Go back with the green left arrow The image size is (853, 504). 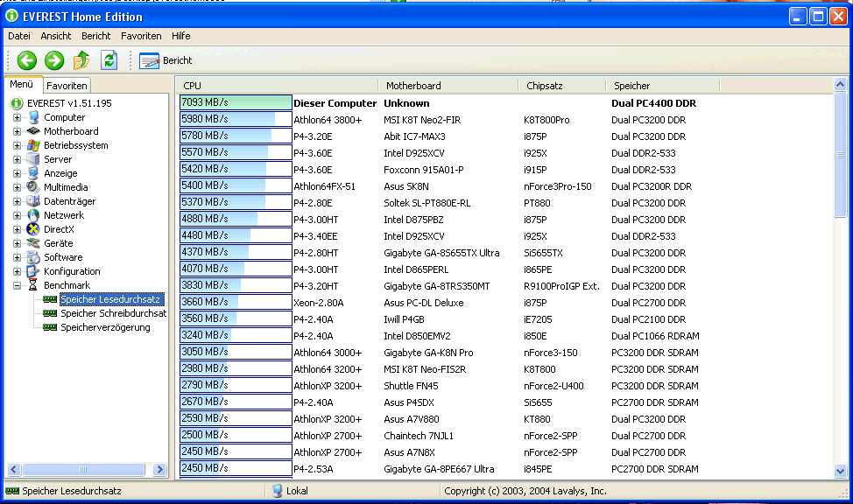tap(26, 60)
